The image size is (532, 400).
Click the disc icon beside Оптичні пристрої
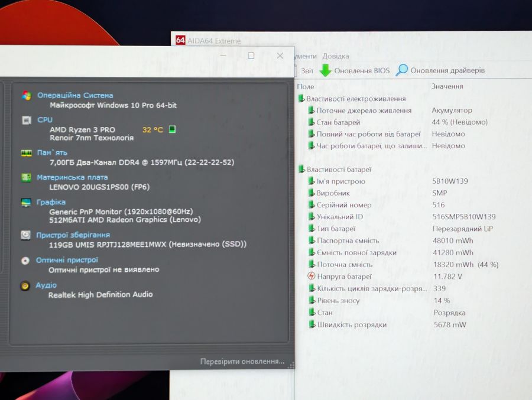pyautogui.click(x=25, y=261)
